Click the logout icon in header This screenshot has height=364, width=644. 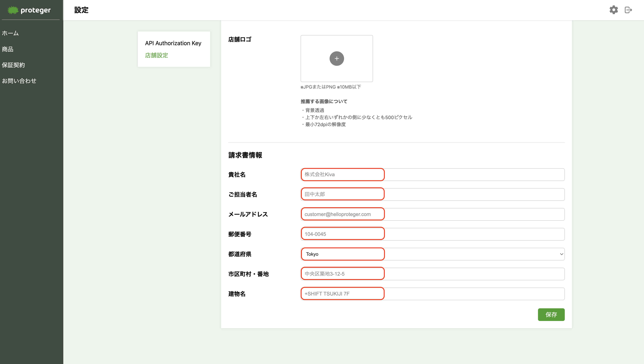pos(628,10)
